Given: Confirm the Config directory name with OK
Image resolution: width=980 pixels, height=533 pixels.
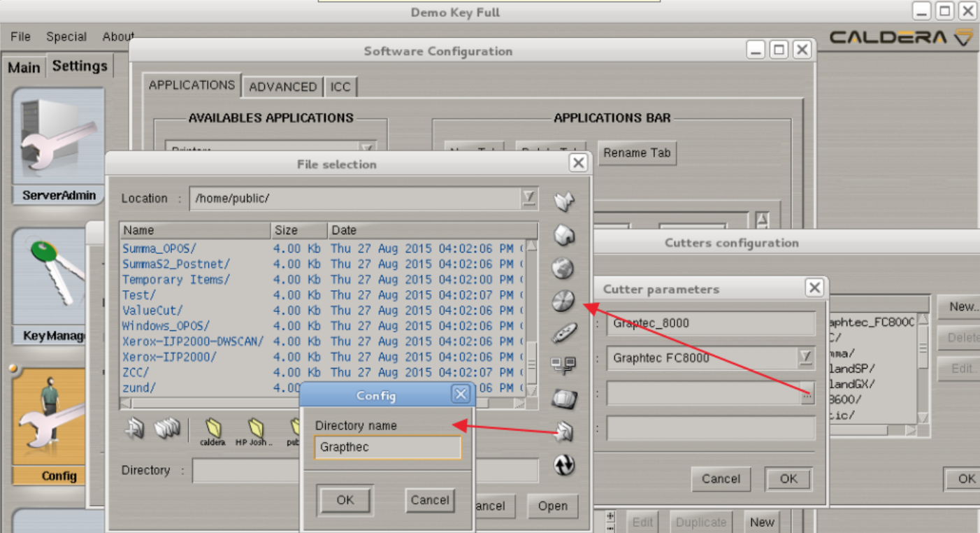Looking at the screenshot, I should [345, 500].
